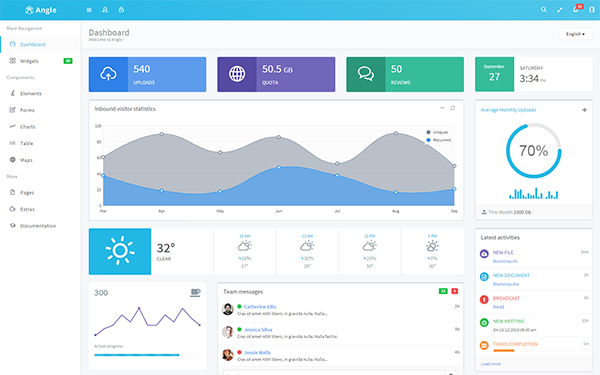This screenshot has width=600, height=375.
Task: Click the 540 Uploads value
Action: point(142,69)
